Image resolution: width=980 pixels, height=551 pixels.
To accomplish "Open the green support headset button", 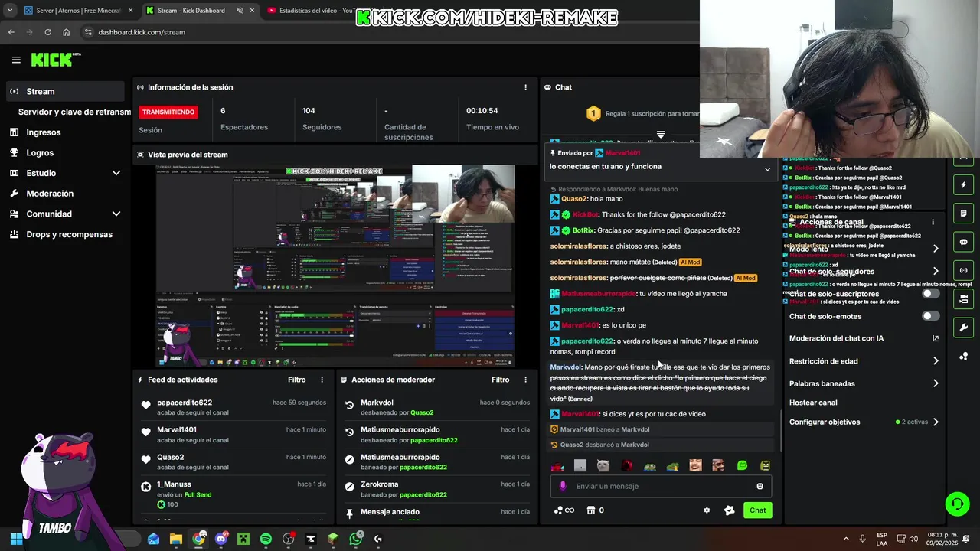I will coord(957,504).
